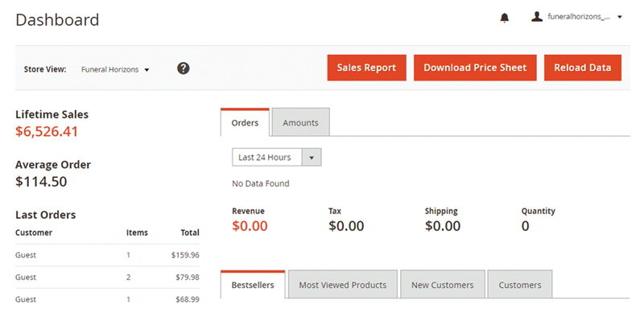
Task: Click the Sales Report button
Action: pyautogui.click(x=366, y=68)
